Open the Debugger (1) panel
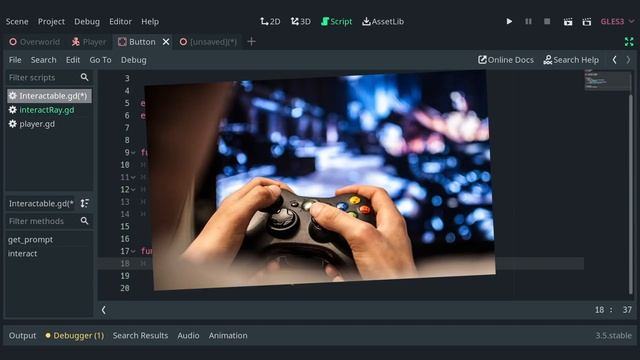 (75, 336)
